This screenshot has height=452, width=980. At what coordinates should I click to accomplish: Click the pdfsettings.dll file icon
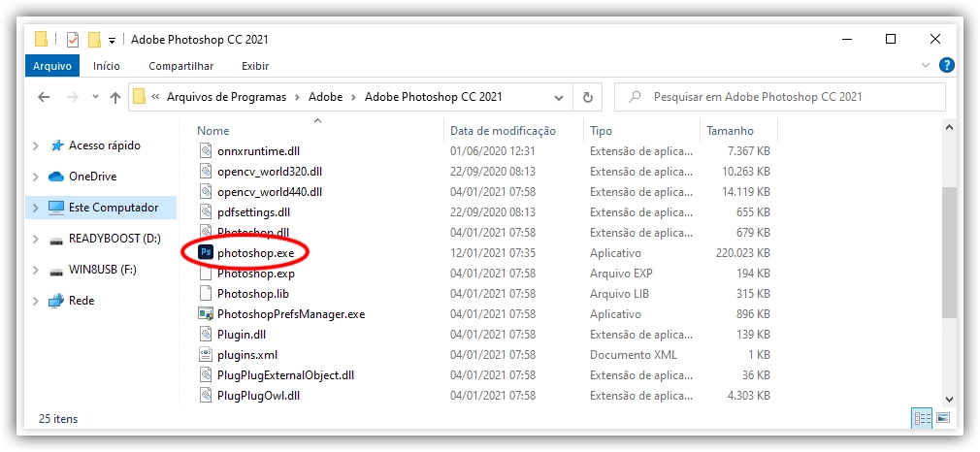(x=206, y=211)
